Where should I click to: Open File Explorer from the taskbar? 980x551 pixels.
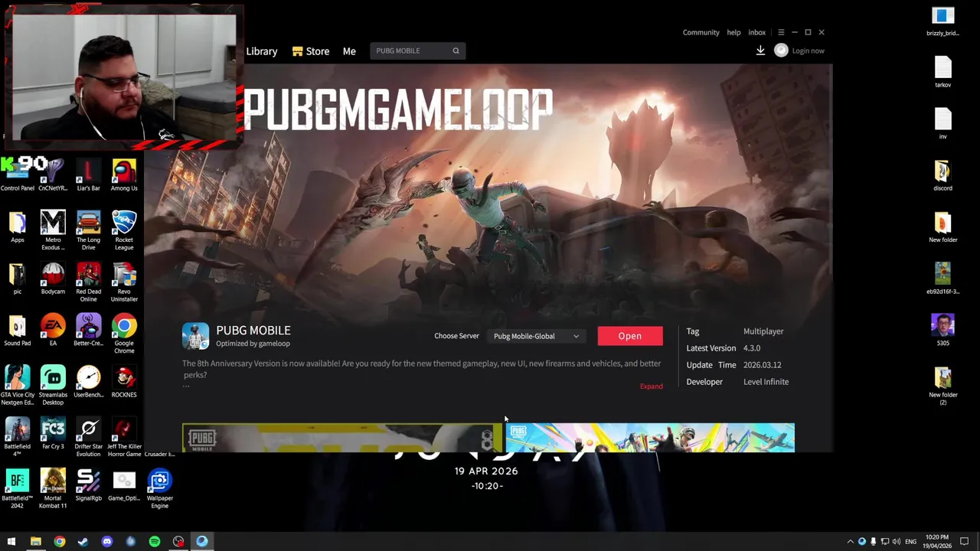click(x=35, y=542)
